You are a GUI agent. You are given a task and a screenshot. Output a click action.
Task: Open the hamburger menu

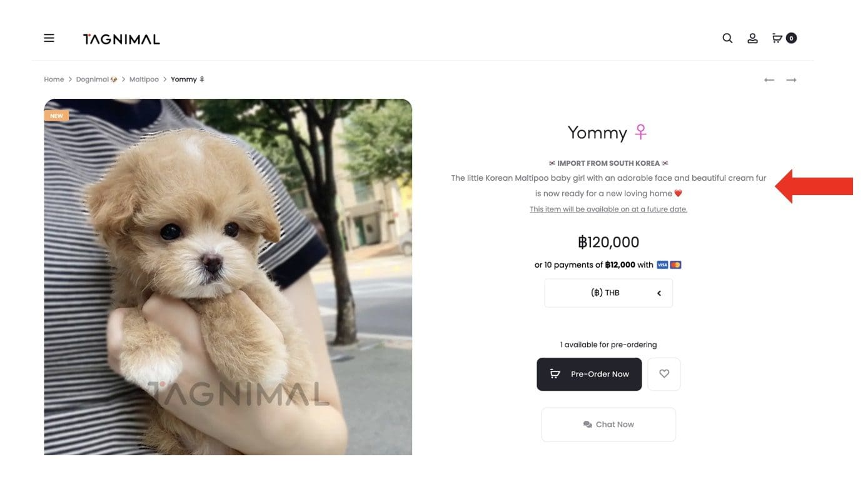click(x=49, y=38)
